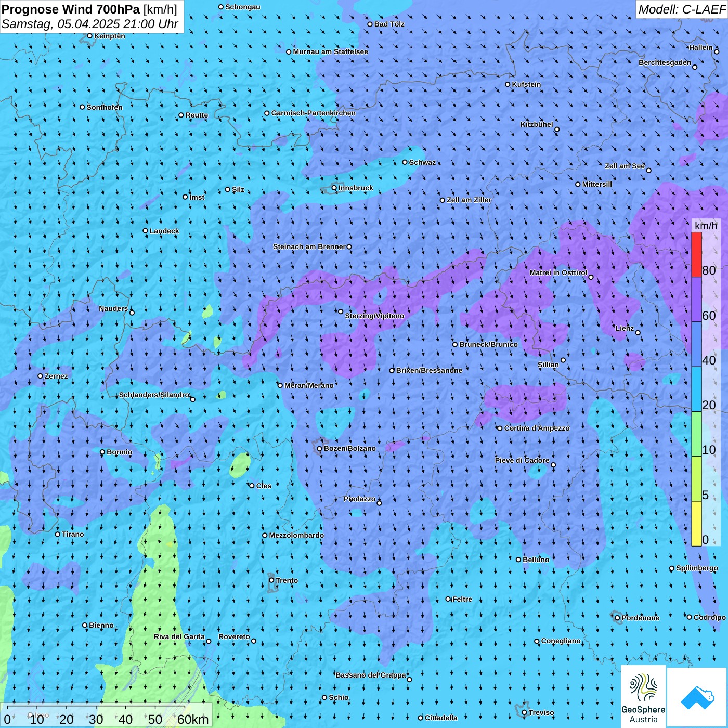Image resolution: width=728 pixels, height=728 pixels.
Task: Click the Brixen/Bressanone label
Action: coord(429,370)
